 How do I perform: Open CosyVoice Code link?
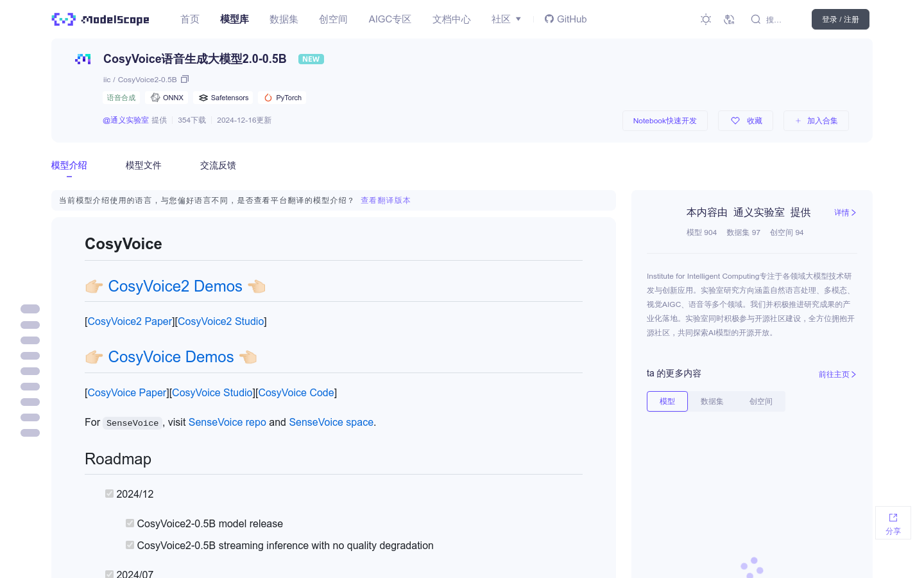tap(296, 392)
